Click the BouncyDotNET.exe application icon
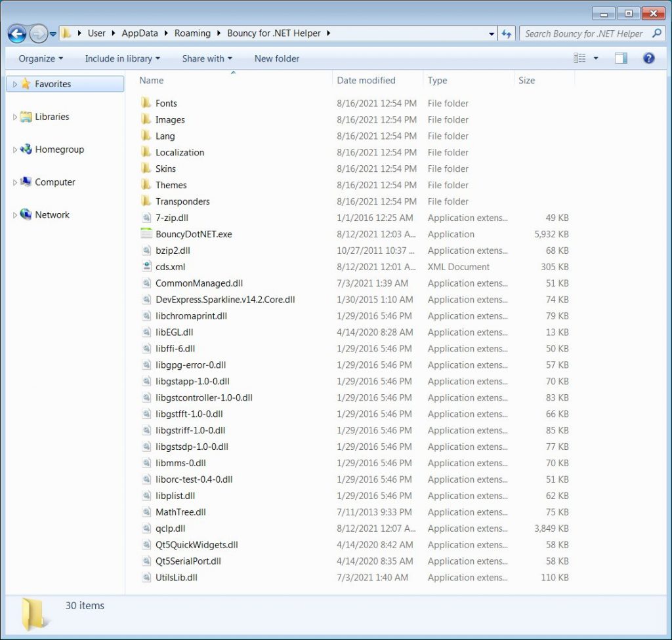 click(146, 234)
